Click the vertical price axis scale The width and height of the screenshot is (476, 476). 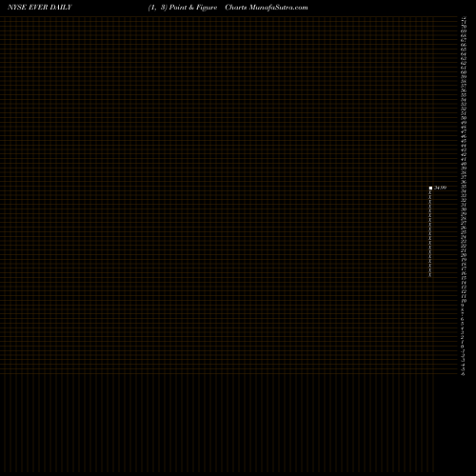[x=464, y=196]
